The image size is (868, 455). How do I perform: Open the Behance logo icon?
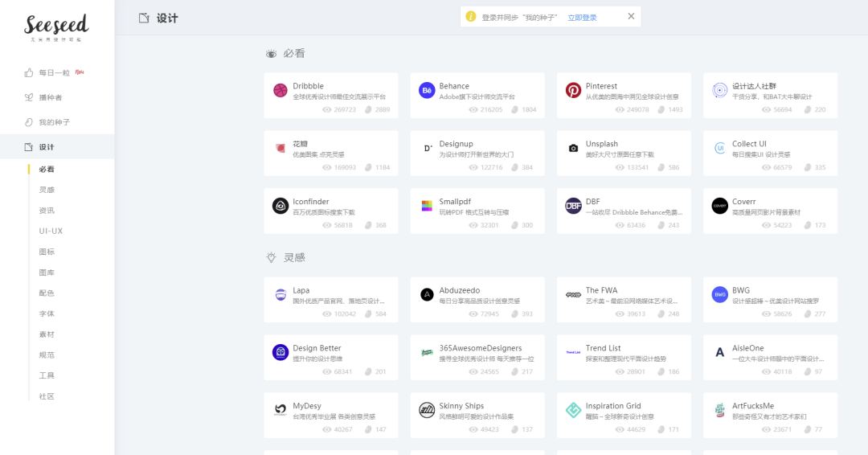click(427, 90)
